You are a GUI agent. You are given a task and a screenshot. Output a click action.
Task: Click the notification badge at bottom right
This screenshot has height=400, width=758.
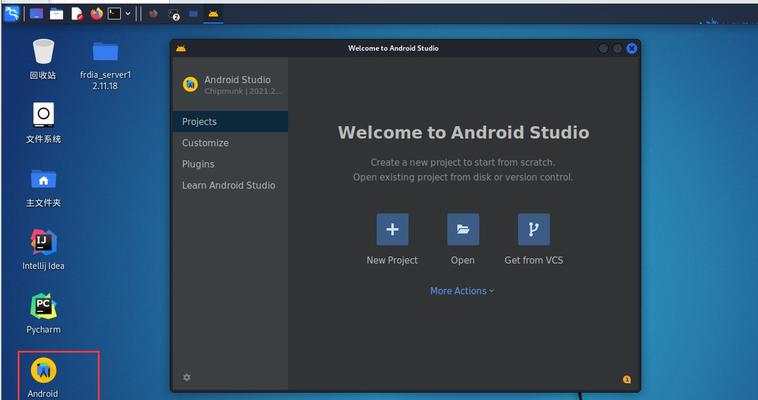point(627,380)
